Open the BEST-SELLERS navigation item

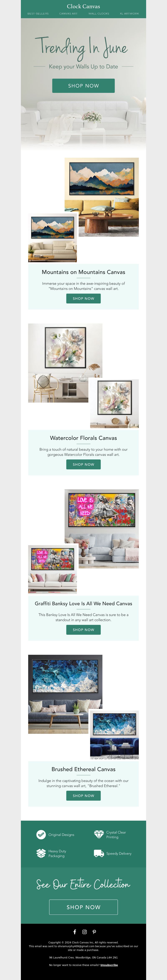38,13
